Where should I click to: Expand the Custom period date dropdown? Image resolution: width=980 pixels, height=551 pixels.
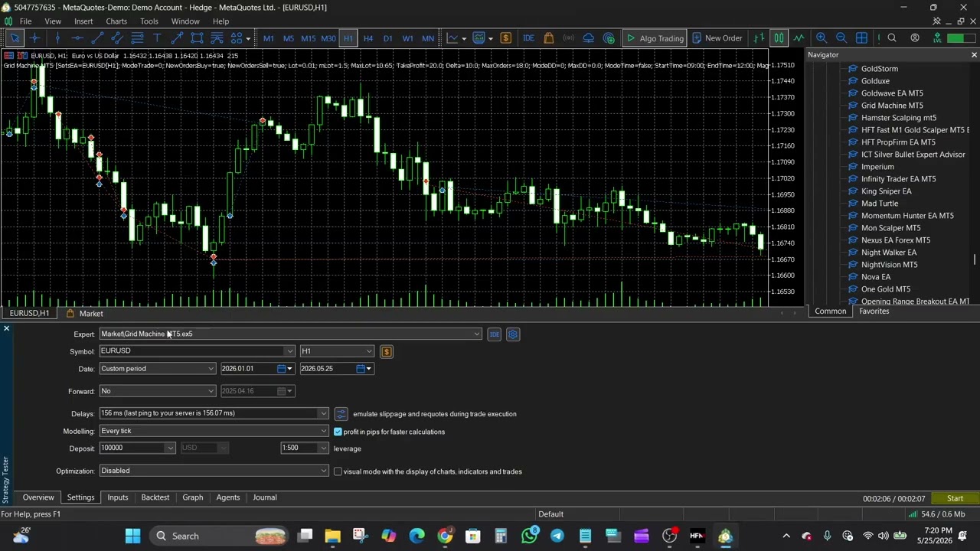pyautogui.click(x=211, y=369)
